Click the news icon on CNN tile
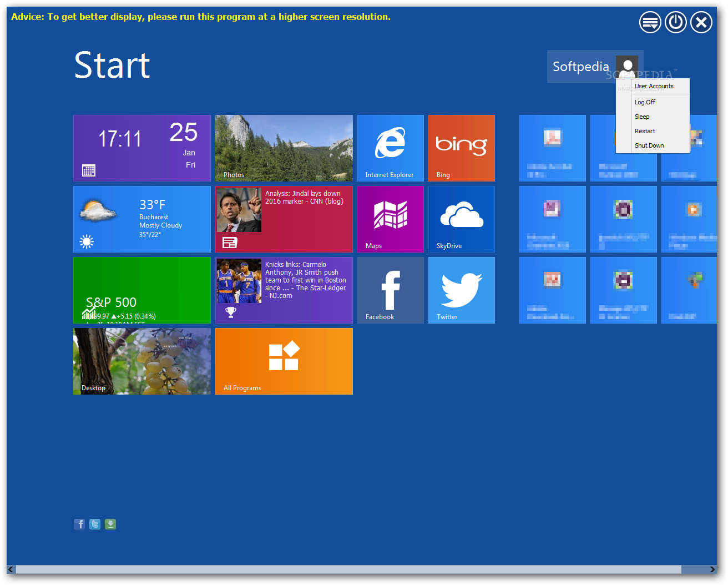 coord(230,242)
